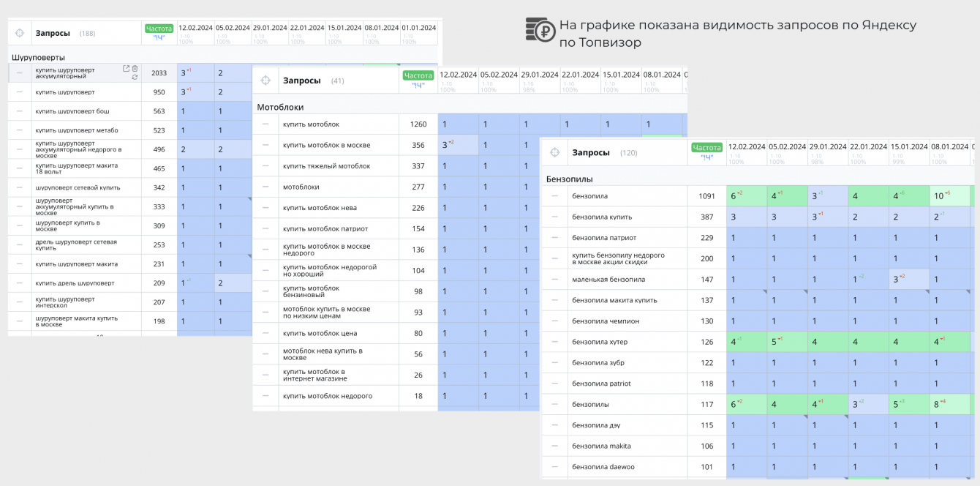
Task: Delete the 'купить шуруповерт аккумуляторный' query via trash icon
Action: click(135, 68)
